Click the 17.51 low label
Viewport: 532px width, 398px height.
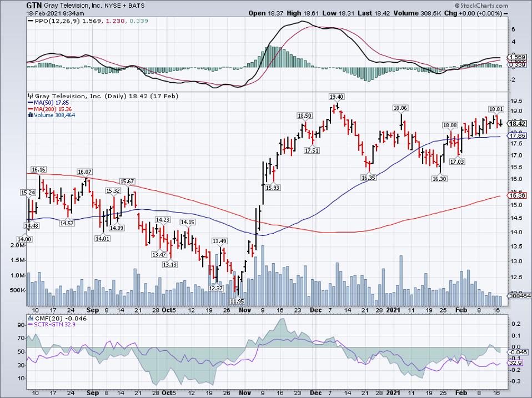(312, 150)
